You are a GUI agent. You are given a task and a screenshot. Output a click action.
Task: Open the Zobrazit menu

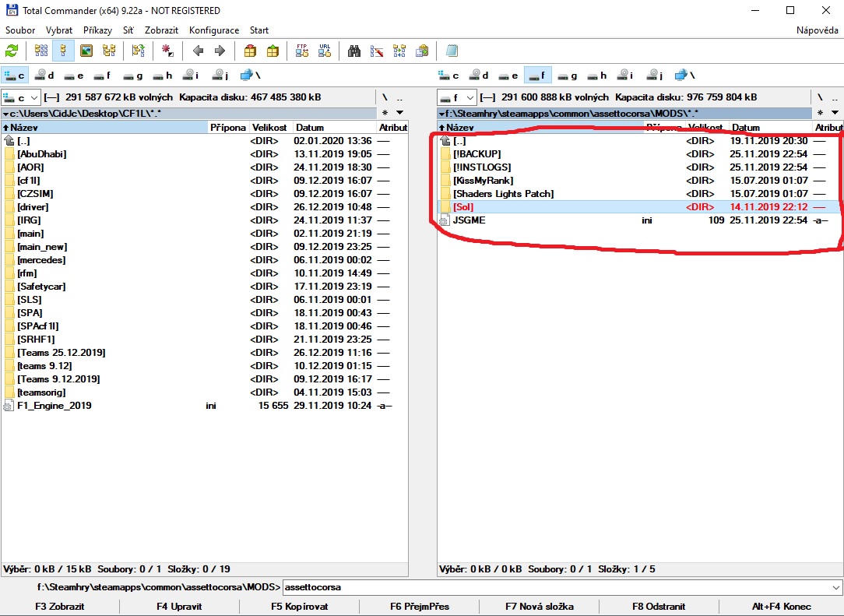point(161,30)
